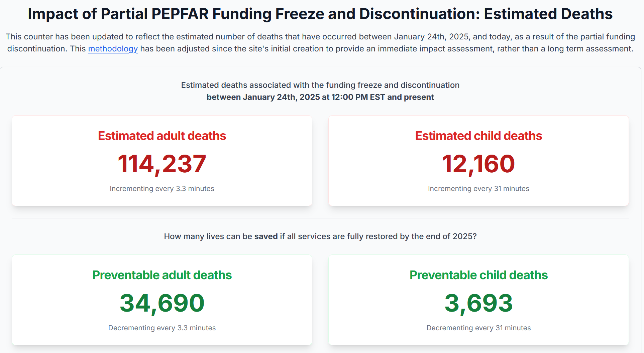Select the 34,690 preventable adult deaths number
Image resolution: width=644 pixels, height=353 pixels.
point(162,303)
